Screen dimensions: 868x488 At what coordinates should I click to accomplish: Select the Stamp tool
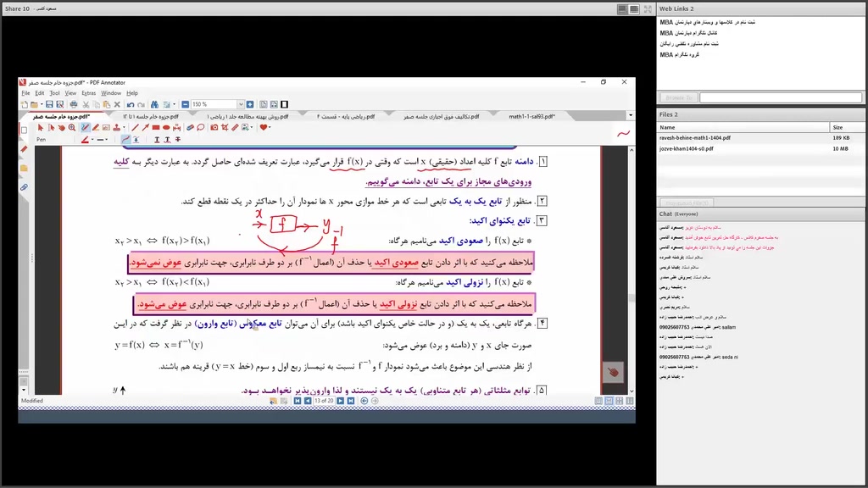pos(117,127)
